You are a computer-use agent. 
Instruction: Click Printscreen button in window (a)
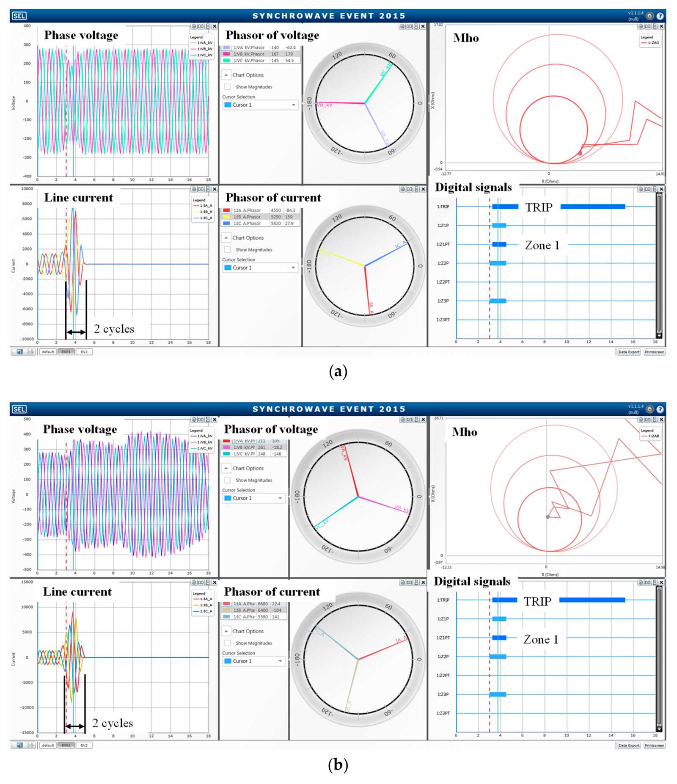654,352
